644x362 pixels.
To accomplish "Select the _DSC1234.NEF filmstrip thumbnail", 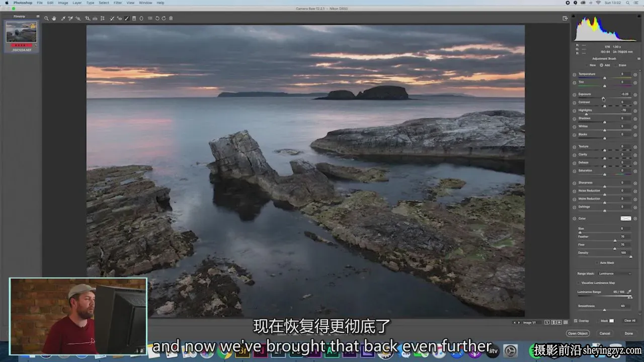I will 21,33.
